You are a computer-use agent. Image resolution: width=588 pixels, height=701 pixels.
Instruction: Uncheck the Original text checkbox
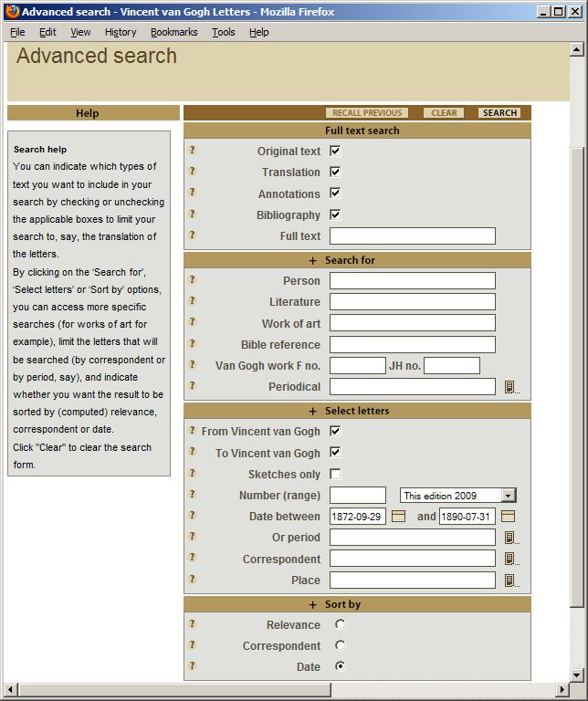point(335,151)
